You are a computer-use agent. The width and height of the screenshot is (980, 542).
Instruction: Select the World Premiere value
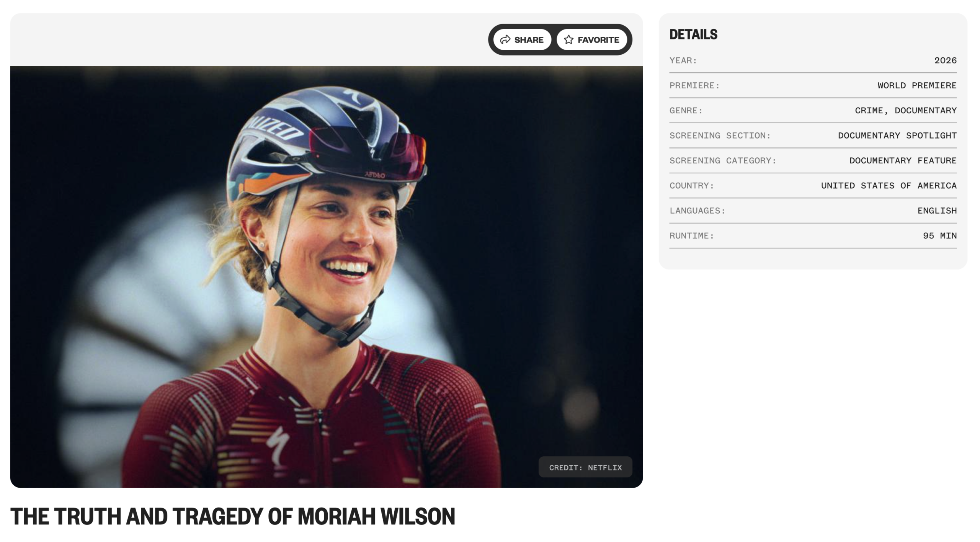(917, 85)
